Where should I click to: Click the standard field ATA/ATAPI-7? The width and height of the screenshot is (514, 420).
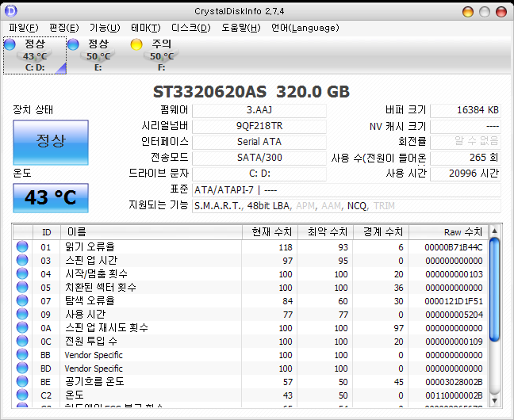(x=347, y=190)
